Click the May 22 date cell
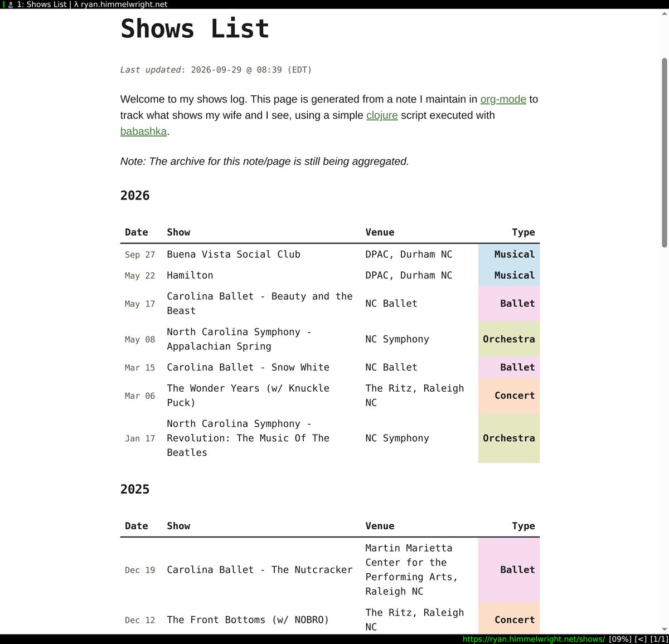Screen dimensions: 669x644 tap(140, 276)
